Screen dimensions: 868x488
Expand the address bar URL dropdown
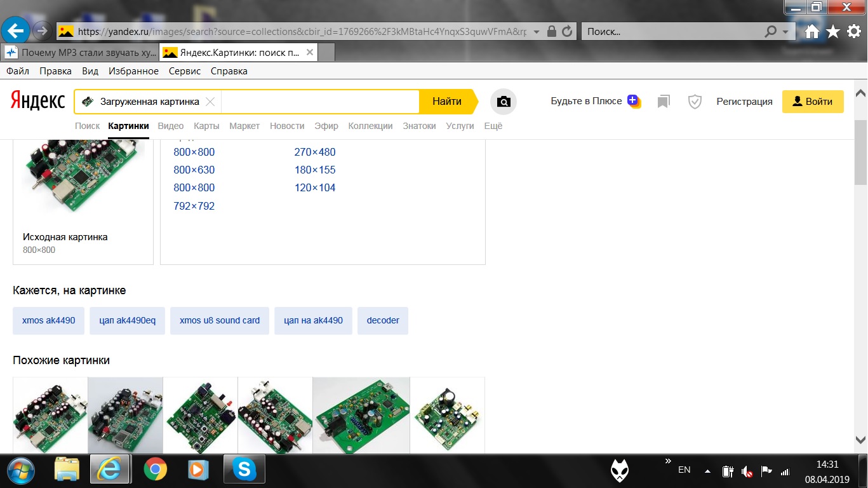point(537,31)
